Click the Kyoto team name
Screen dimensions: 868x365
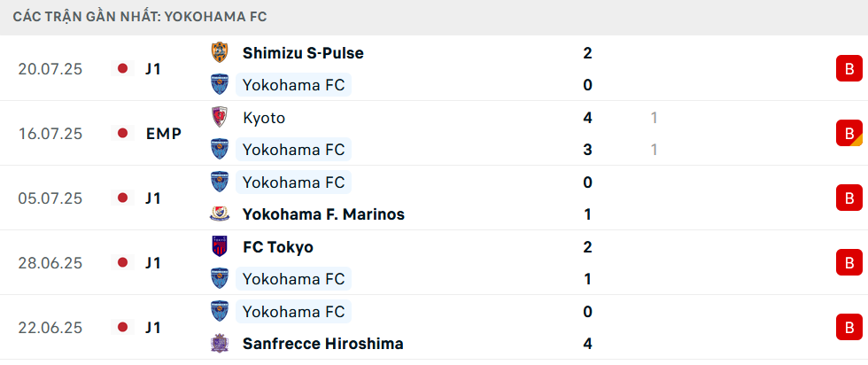click(x=264, y=118)
